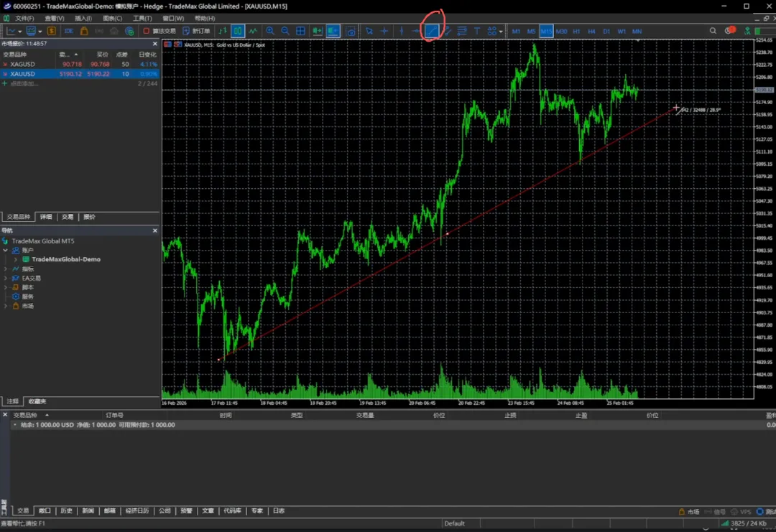Select the trendline drawing tool

tap(432, 31)
